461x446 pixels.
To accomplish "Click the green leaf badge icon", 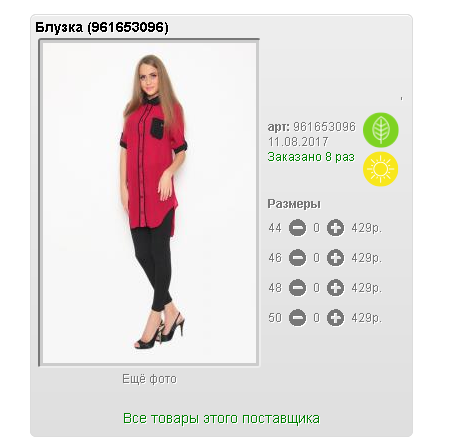I will click(381, 130).
